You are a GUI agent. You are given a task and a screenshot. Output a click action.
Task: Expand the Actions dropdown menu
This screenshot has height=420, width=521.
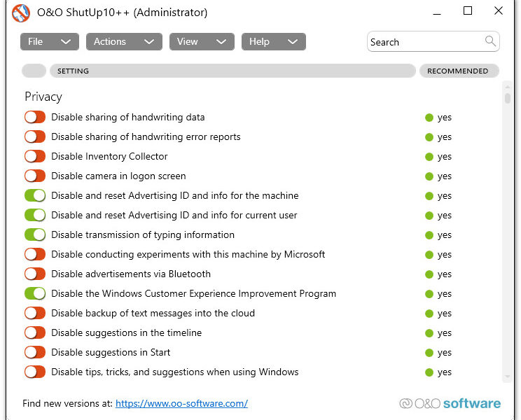(124, 42)
